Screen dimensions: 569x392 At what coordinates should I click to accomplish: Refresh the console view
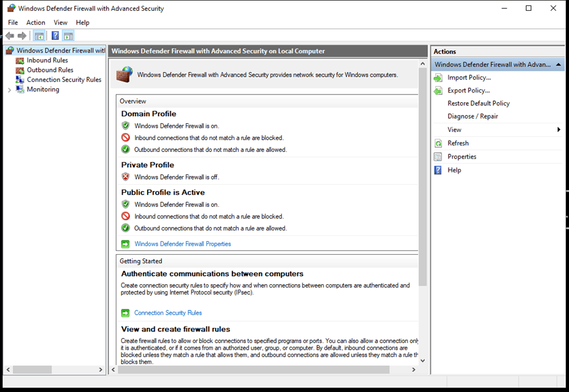pos(458,143)
